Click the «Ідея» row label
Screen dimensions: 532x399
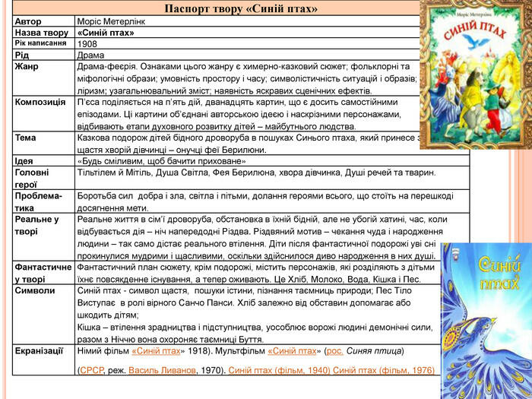click(24, 161)
